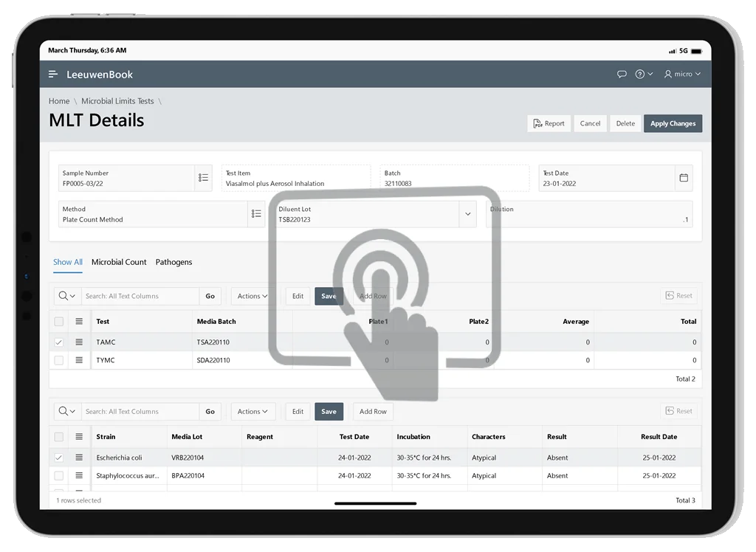This screenshot has width=756, height=552.
Task: Click the Apply Changes button
Action: (673, 123)
